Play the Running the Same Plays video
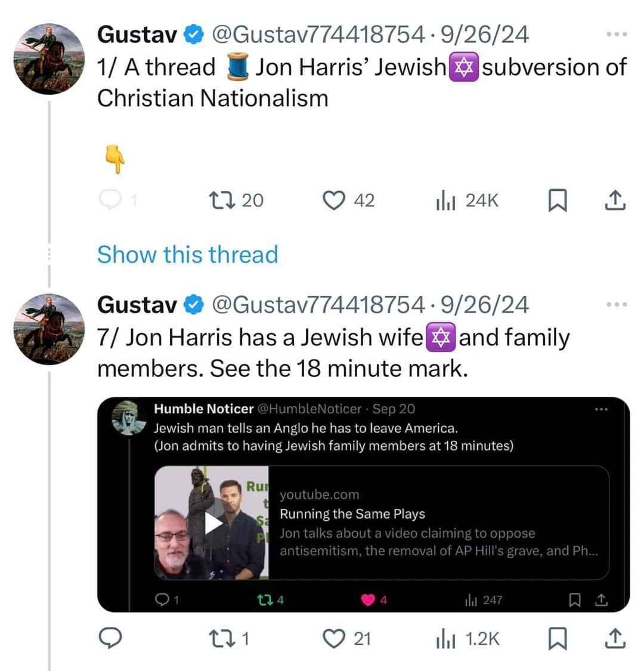Screen dimensions: 644x671 coord(212,523)
